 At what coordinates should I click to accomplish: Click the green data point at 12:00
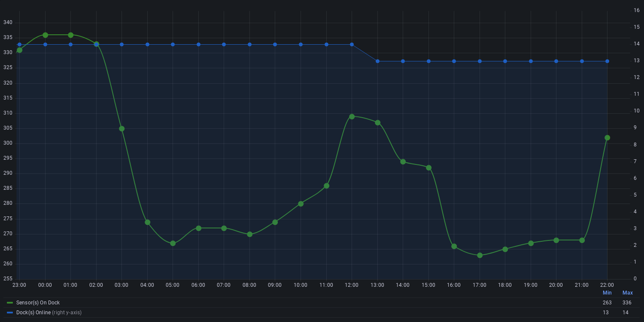[x=352, y=116]
